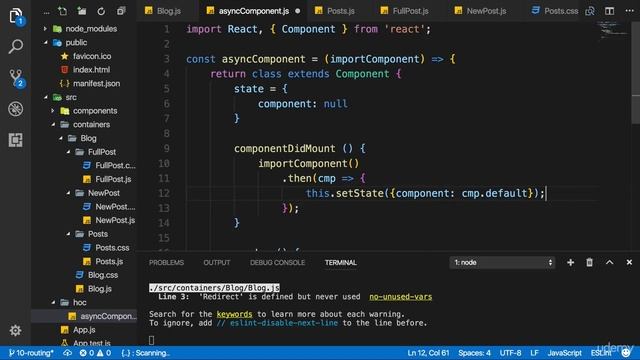Viewport: 640px width, 360px height.
Task: Click the 10-routing branch indicator
Action: pos(31,353)
